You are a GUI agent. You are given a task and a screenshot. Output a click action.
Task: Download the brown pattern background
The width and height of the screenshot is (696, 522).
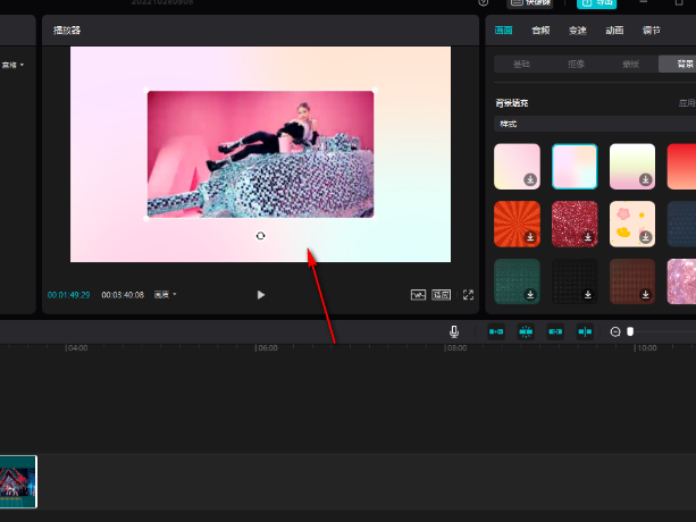click(645, 294)
